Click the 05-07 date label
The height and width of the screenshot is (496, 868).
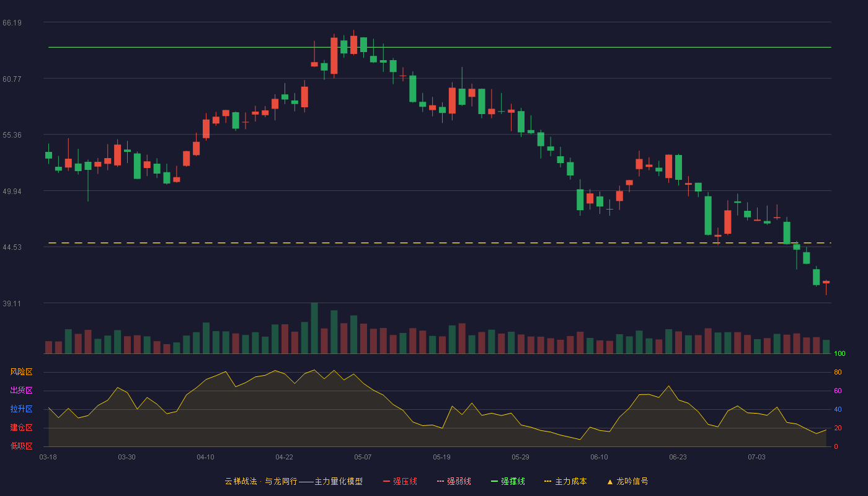click(x=363, y=457)
